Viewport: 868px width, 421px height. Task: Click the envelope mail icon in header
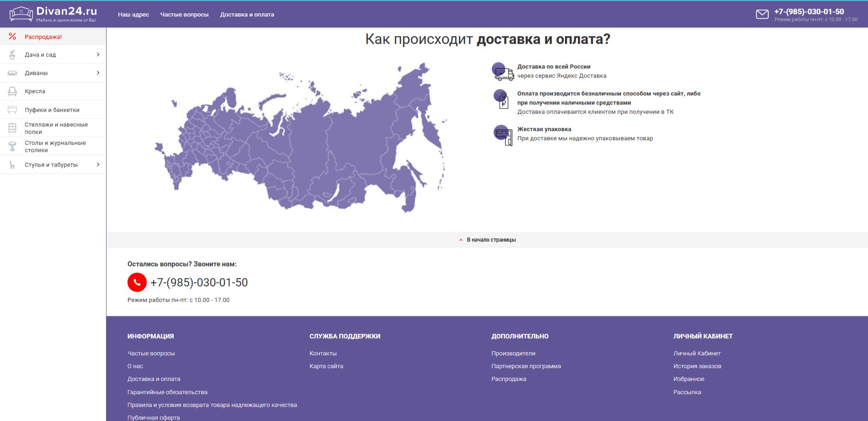click(x=762, y=14)
